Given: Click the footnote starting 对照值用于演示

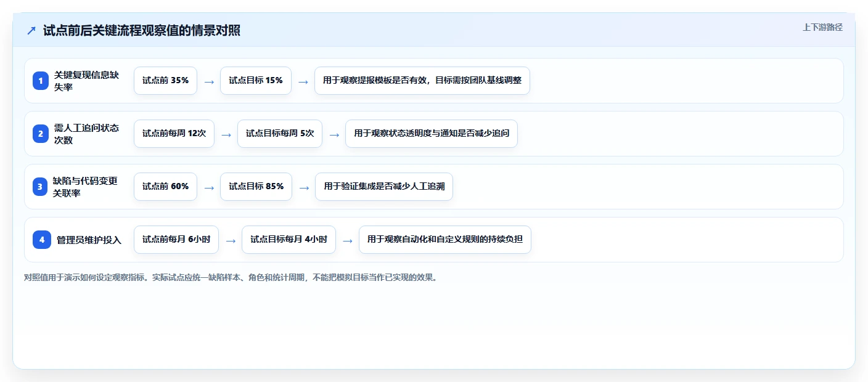Looking at the screenshot, I should [x=231, y=277].
